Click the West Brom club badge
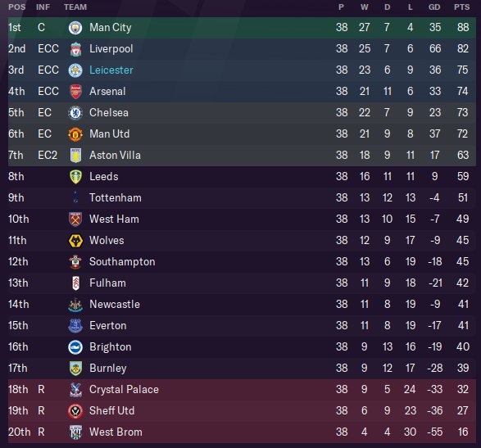Viewport: 481px width, 448px height. (75, 432)
